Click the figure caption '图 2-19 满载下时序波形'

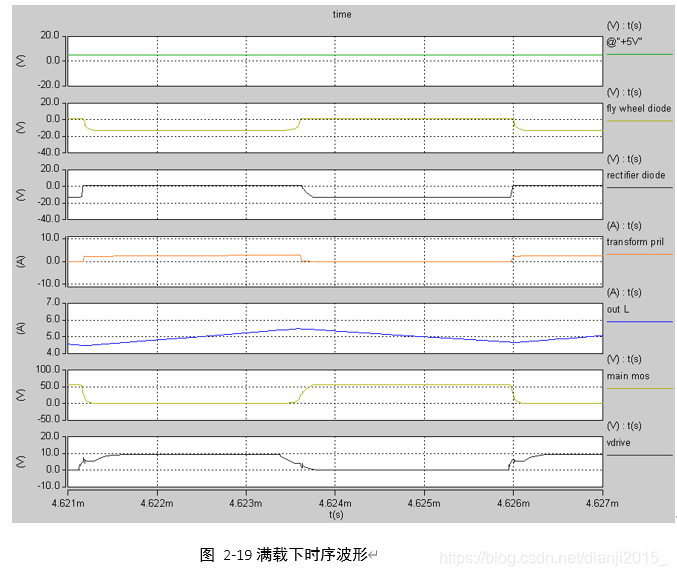pyautogui.click(x=284, y=555)
